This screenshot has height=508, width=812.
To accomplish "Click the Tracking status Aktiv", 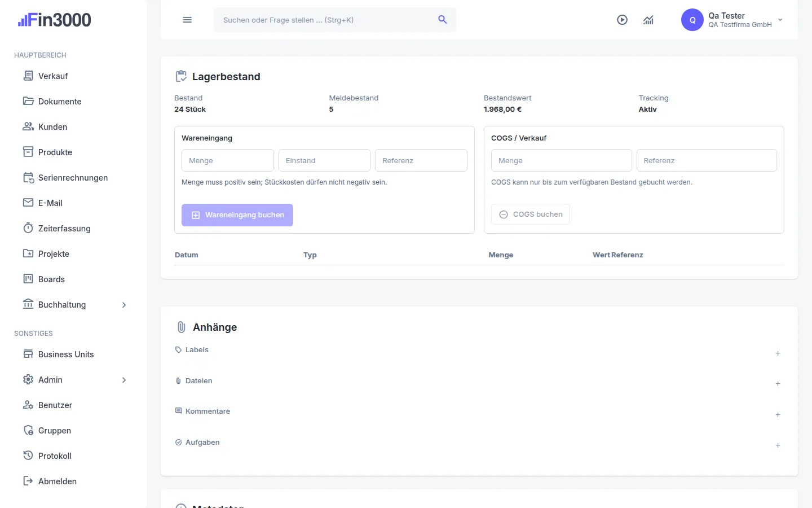I will [648, 110].
